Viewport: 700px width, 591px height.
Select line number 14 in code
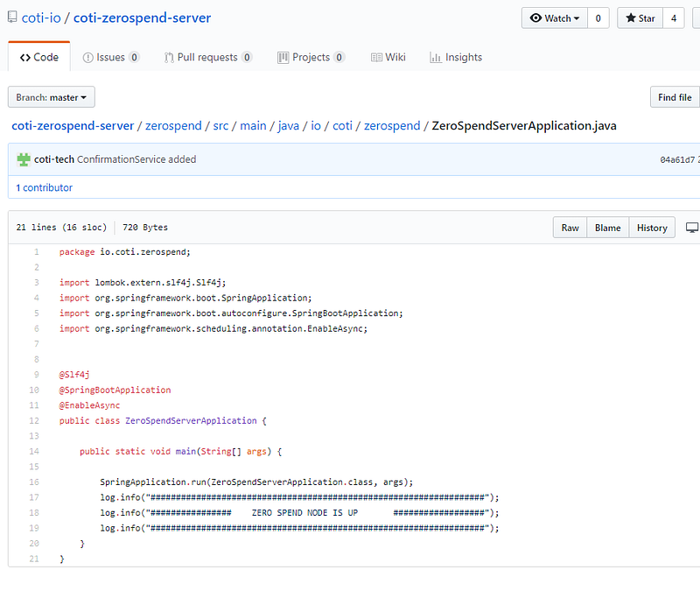[x=34, y=452]
